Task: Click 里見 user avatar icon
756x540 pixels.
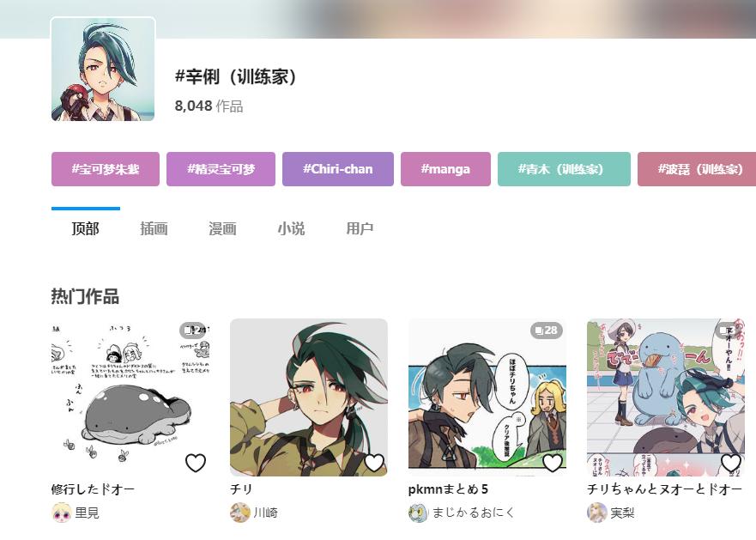Action: (61, 512)
